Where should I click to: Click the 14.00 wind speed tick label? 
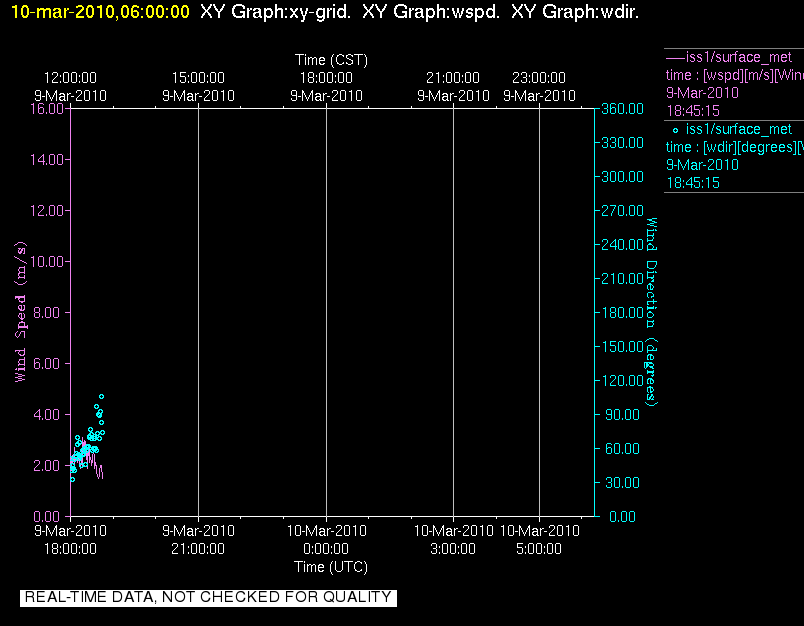47,159
